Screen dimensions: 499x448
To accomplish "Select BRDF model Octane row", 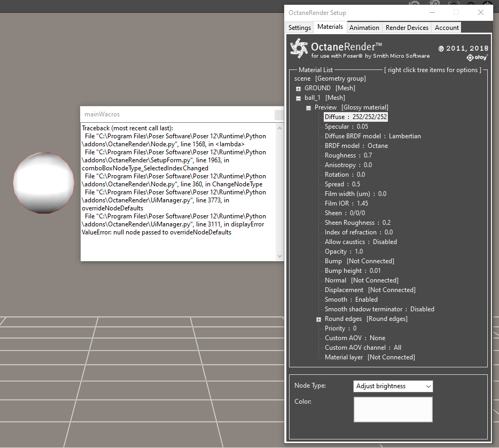I will pos(356,146).
